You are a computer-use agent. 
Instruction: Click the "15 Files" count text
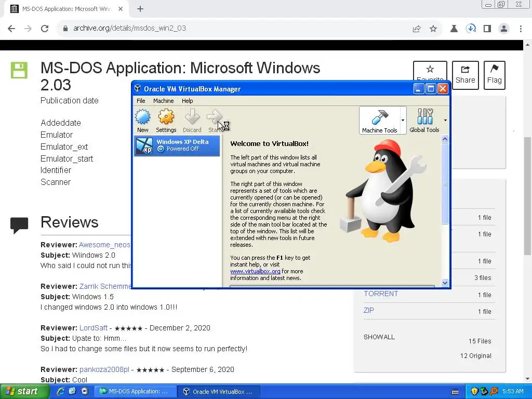480,341
